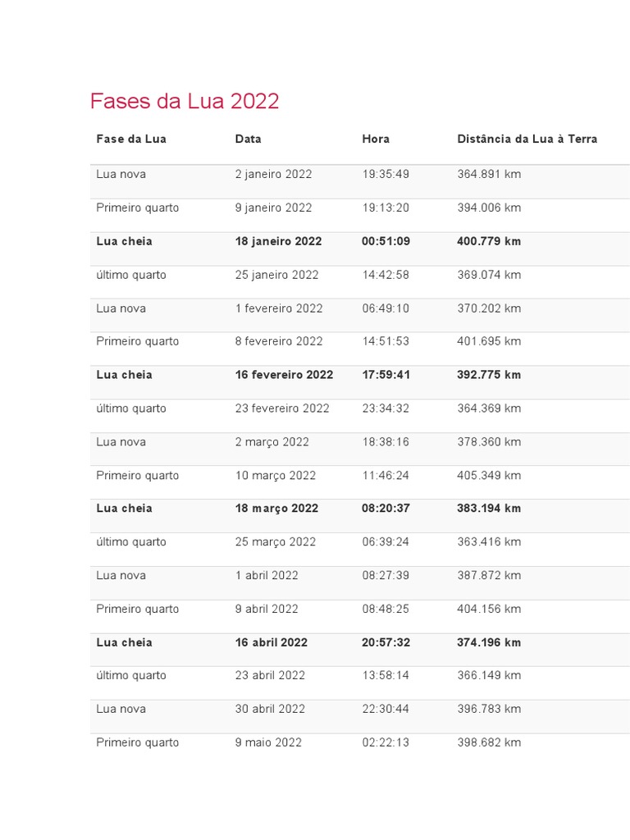The image size is (630, 840).
Task: Click the bold time 08:20:37
Action: click(386, 509)
